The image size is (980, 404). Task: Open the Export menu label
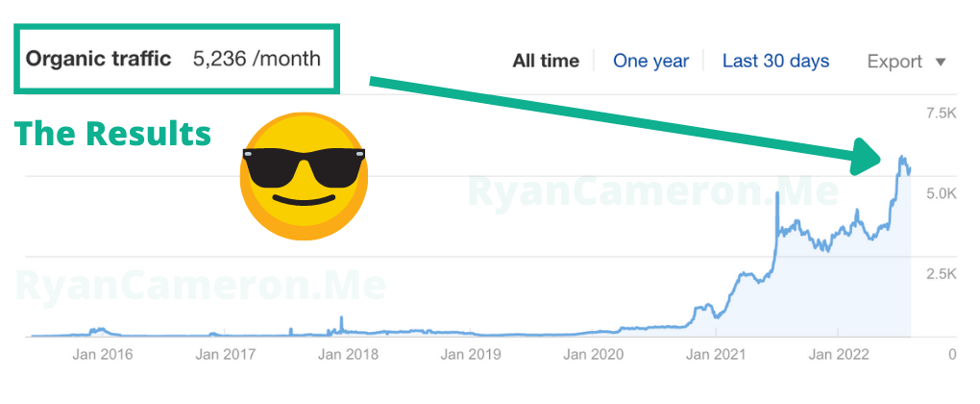(x=895, y=62)
